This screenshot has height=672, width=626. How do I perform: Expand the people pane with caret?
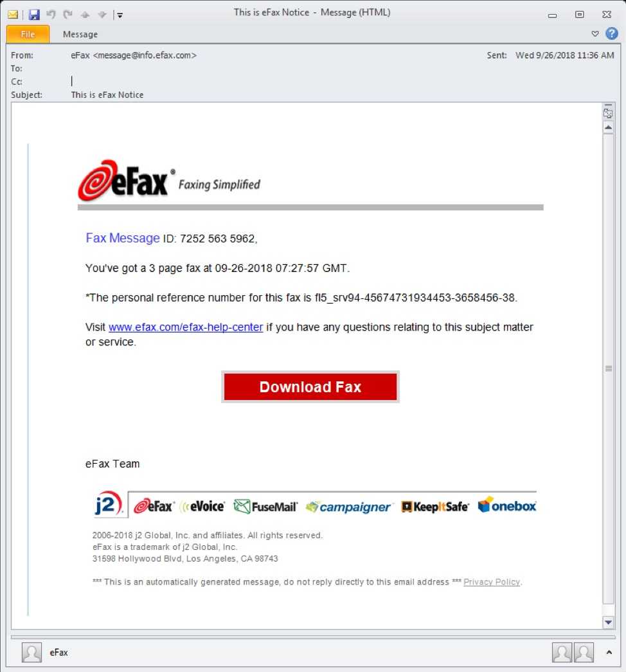pyautogui.click(x=609, y=652)
